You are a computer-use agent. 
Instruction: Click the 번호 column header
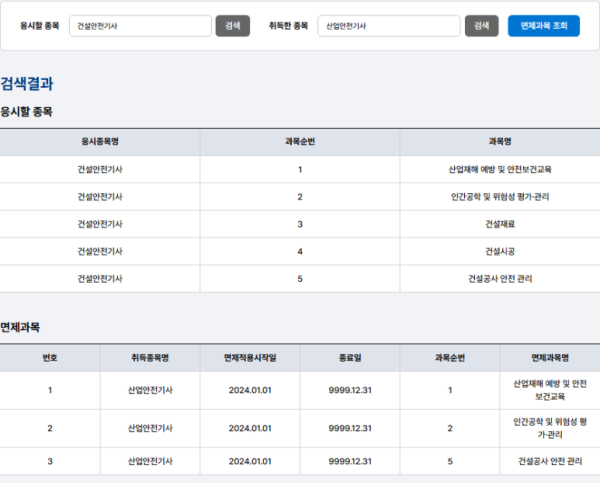tap(50, 358)
